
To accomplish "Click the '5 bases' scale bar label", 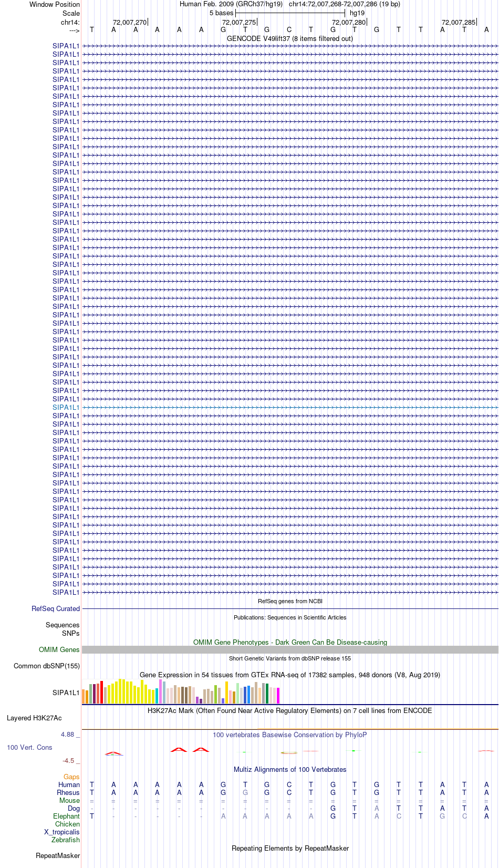I will pyautogui.click(x=221, y=13).
